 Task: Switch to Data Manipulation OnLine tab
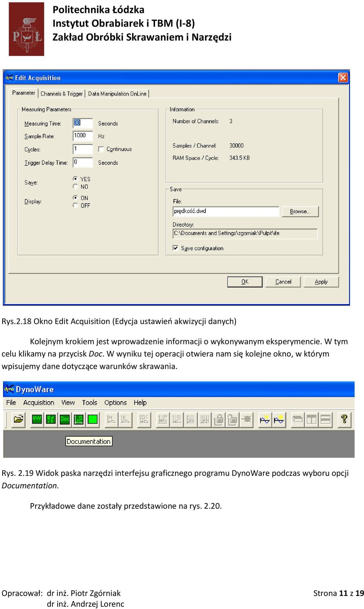[x=117, y=94]
